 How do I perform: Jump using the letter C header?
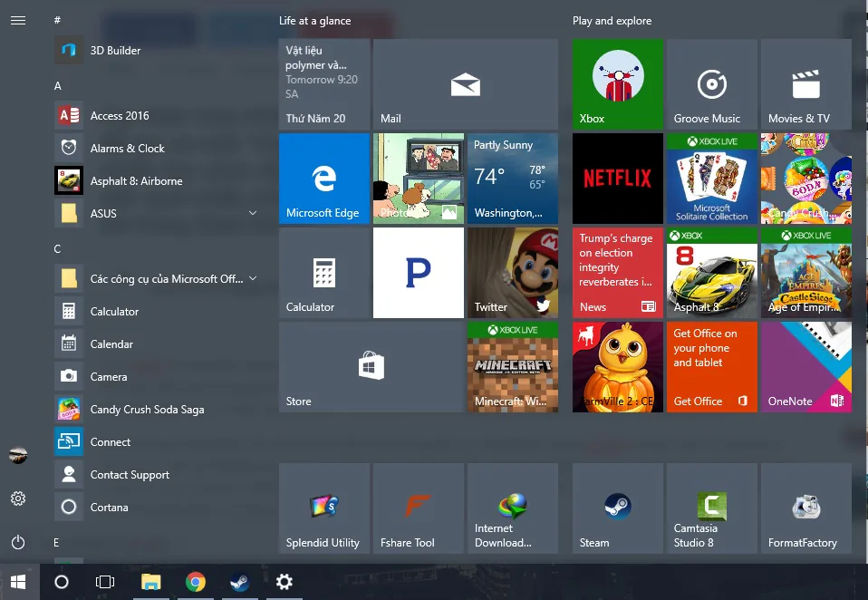click(x=58, y=249)
